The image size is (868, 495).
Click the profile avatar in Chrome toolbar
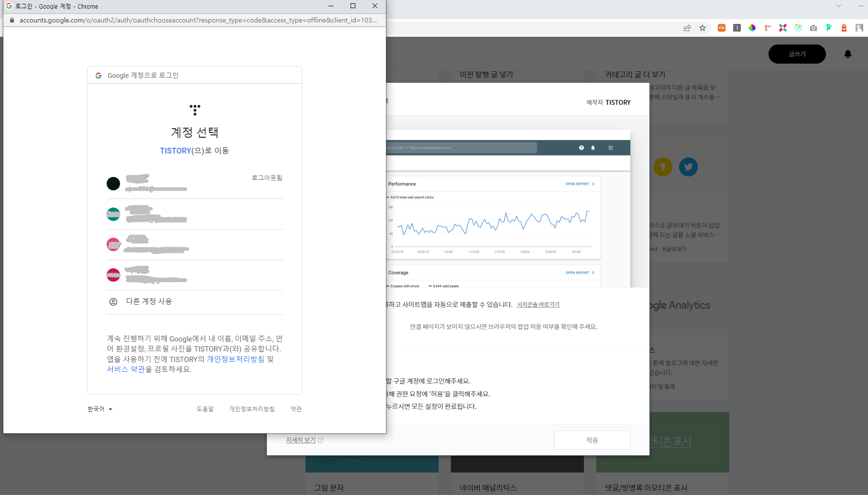(x=859, y=28)
